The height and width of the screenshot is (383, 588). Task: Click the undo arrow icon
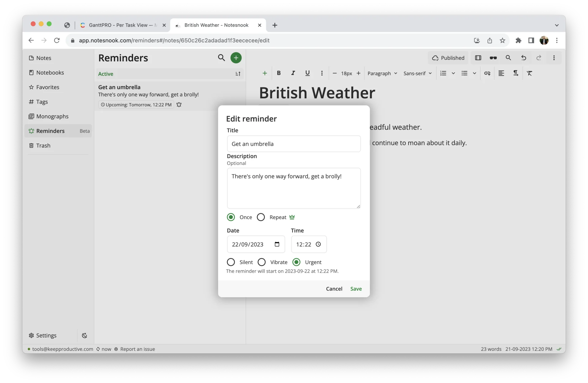click(523, 58)
